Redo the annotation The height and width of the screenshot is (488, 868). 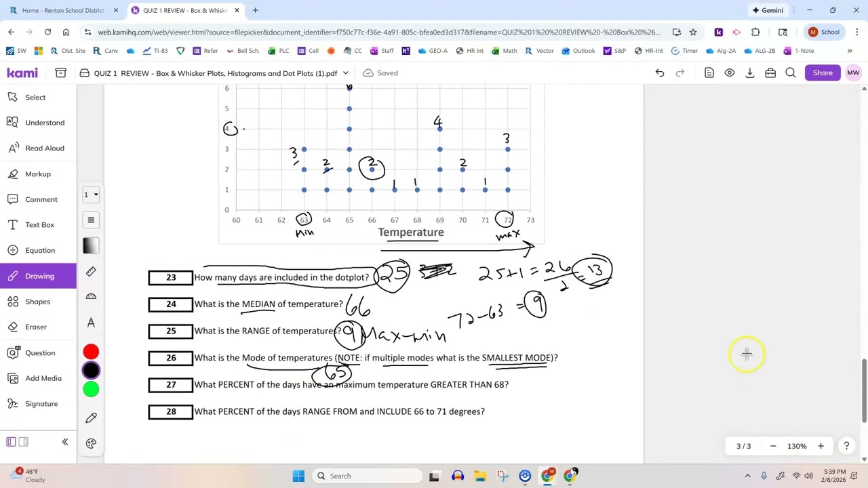click(x=680, y=73)
